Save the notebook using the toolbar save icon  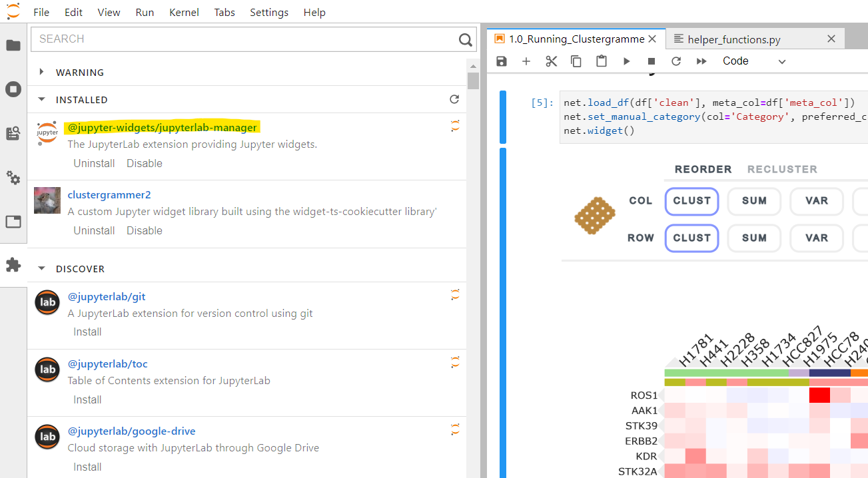[500, 61]
